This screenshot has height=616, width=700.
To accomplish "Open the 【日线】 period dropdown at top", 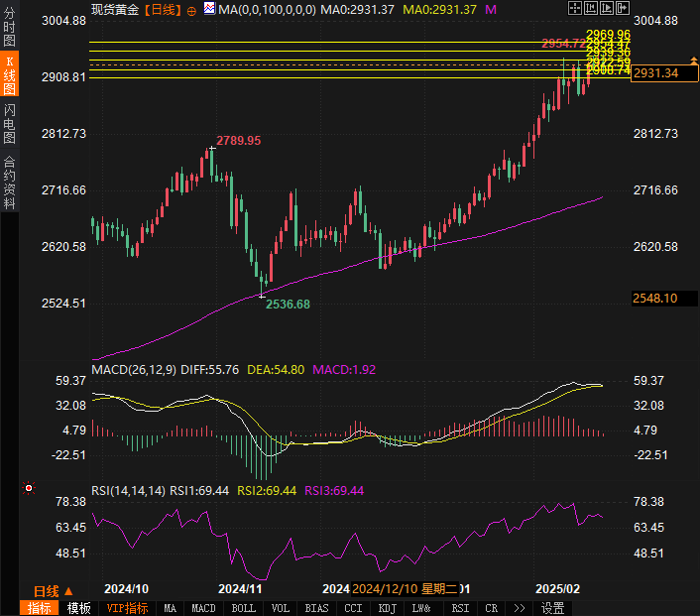I will tap(162, 9).
